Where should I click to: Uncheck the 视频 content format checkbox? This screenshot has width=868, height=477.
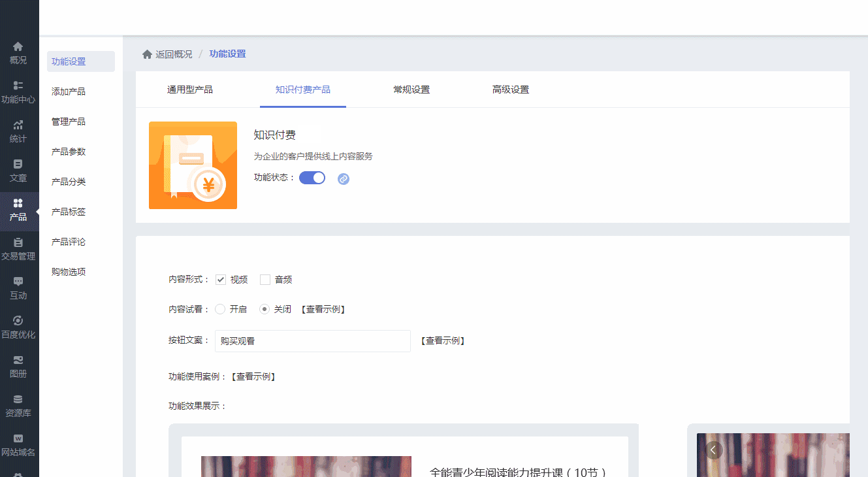(x=220, y=280)
